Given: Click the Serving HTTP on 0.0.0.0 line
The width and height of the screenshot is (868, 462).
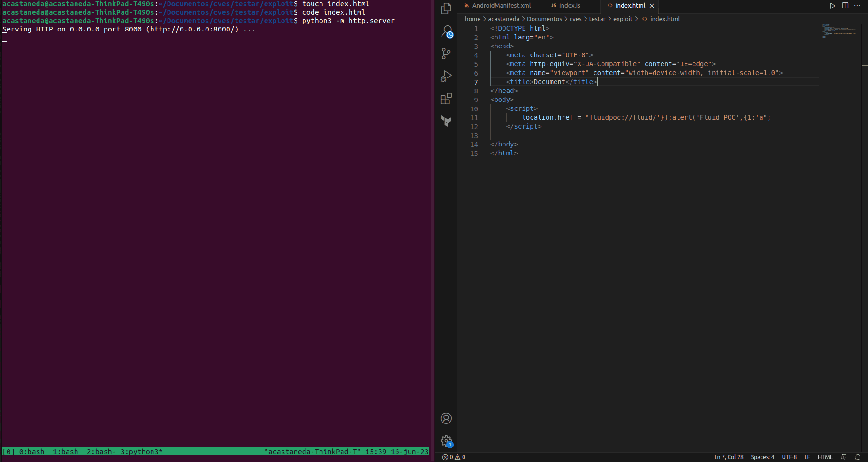Looking at the screenshot, I should (x=129, y=29).
